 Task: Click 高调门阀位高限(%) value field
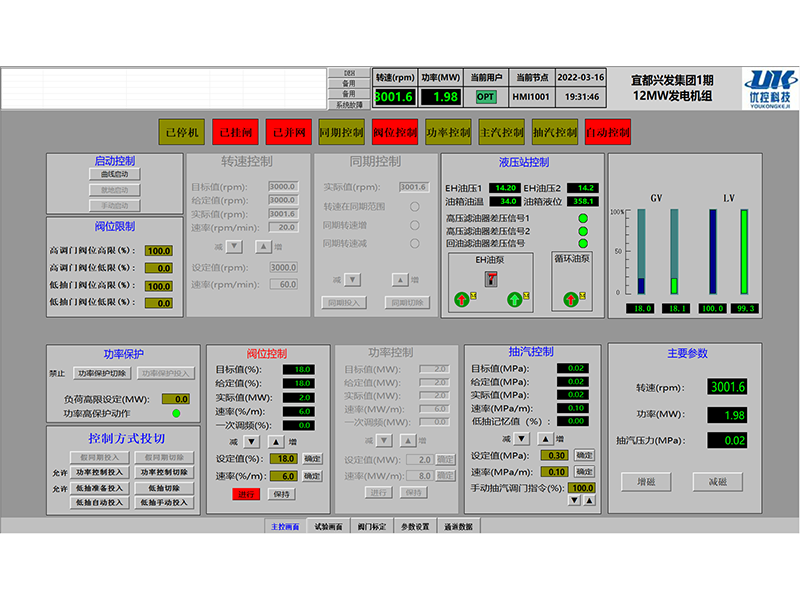pos(159,251)
